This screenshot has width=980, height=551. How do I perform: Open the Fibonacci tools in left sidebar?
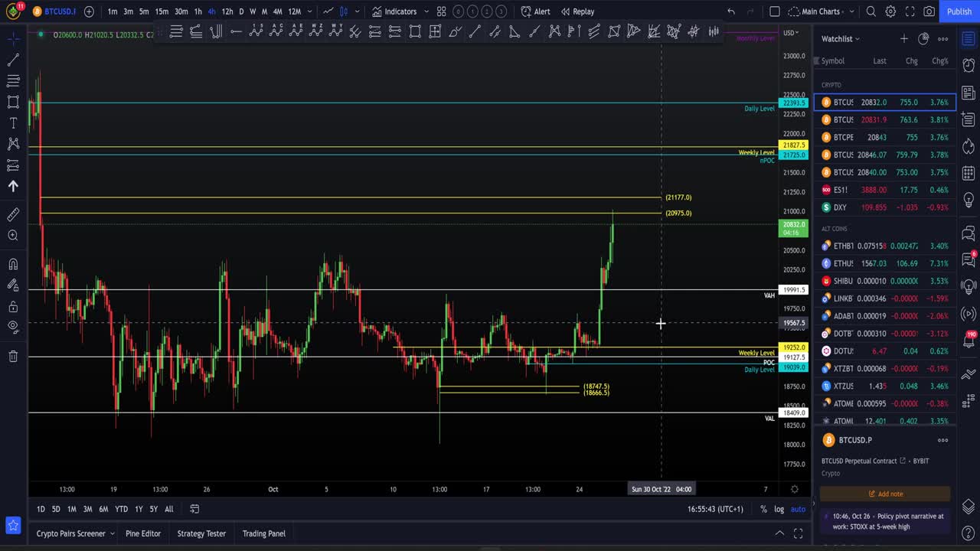[13, 80]
